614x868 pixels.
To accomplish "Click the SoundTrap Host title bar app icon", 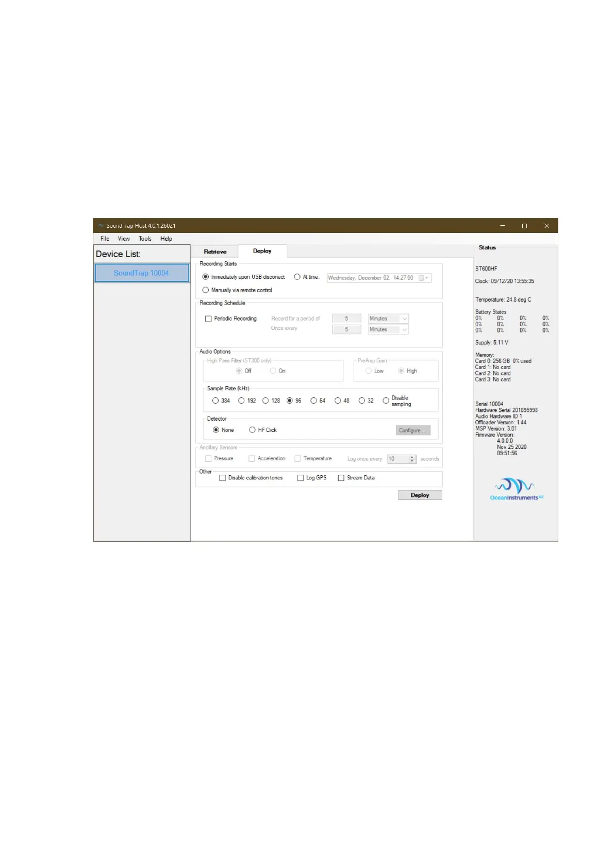I will [x=101, y=226].
